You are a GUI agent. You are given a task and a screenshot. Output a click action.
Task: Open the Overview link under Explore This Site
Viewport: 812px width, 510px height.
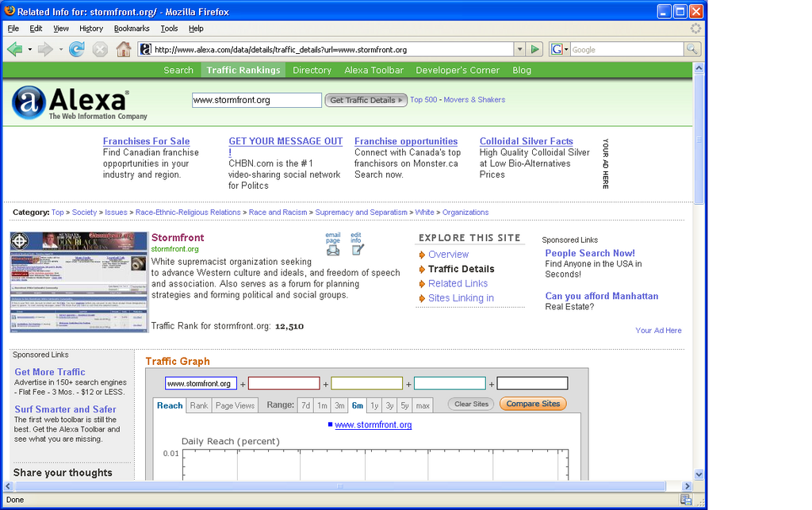(x=449, y=255)
